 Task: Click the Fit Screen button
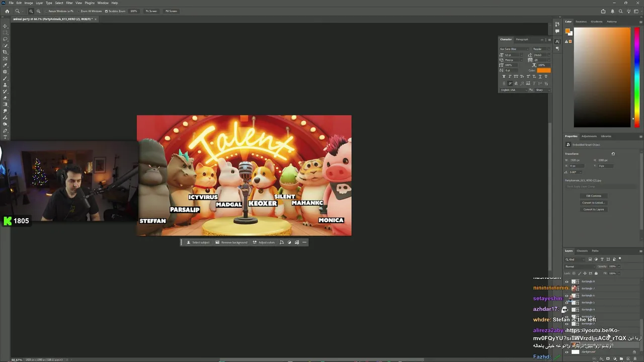(x=151, y=11)
